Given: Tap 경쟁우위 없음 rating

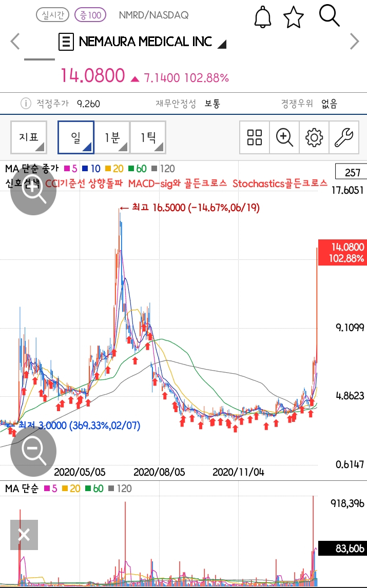Looking at the screenshot, I should click(309, 104).
